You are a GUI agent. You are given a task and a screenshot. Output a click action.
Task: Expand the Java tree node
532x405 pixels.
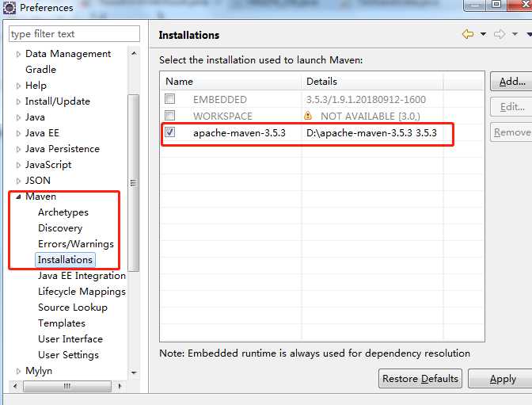(x=18, y=117)
